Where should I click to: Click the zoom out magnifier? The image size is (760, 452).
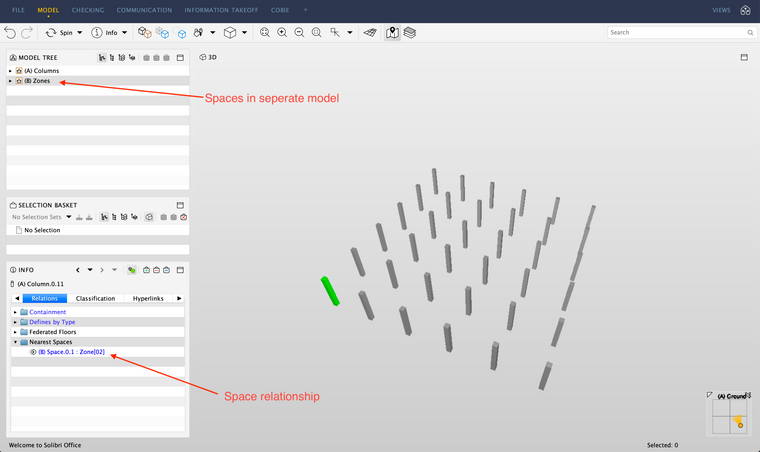[x=300, y=32]
